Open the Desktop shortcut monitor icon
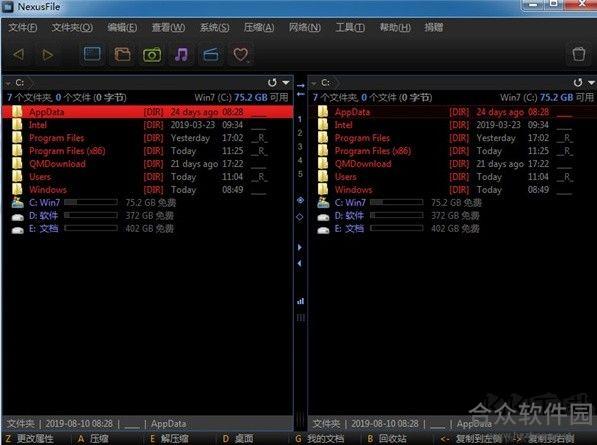This screenshot has height=445, width=597. pyautogui.click(x=92, y=54)
